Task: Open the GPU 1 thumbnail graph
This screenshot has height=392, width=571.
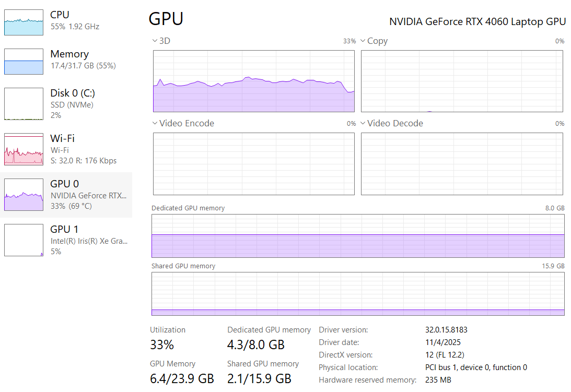Action: (24, 240)
